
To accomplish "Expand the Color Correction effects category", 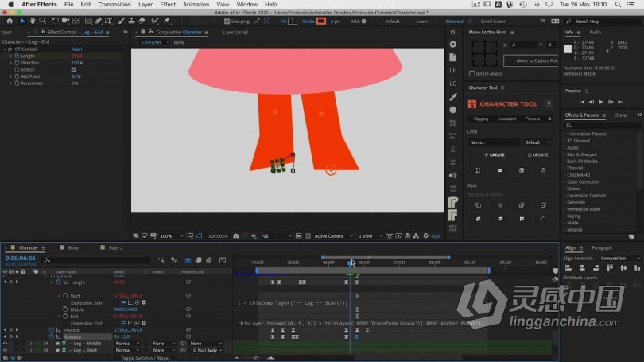I will [x=564, y=182].
